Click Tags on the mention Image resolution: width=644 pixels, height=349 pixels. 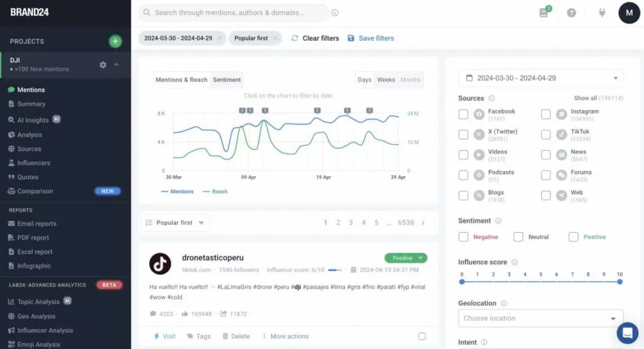coord(199,336)
